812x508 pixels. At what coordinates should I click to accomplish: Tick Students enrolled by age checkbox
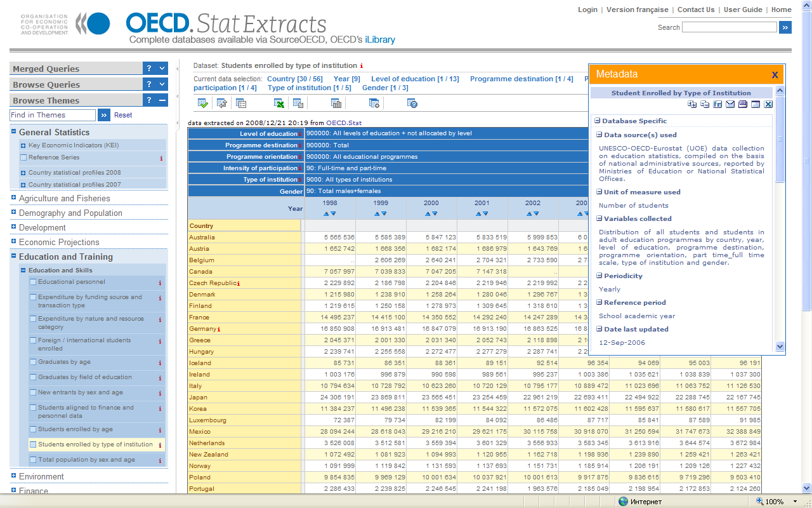33,429
